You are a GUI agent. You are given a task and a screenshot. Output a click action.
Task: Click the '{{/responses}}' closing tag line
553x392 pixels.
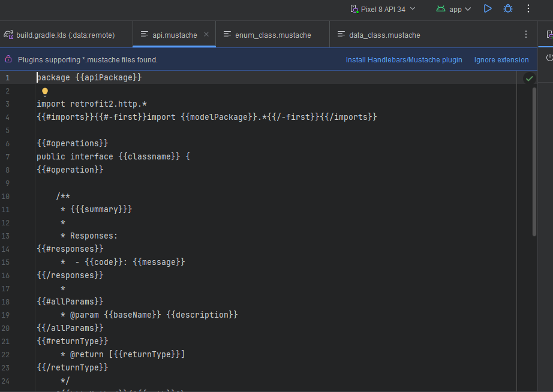(70, 275)
